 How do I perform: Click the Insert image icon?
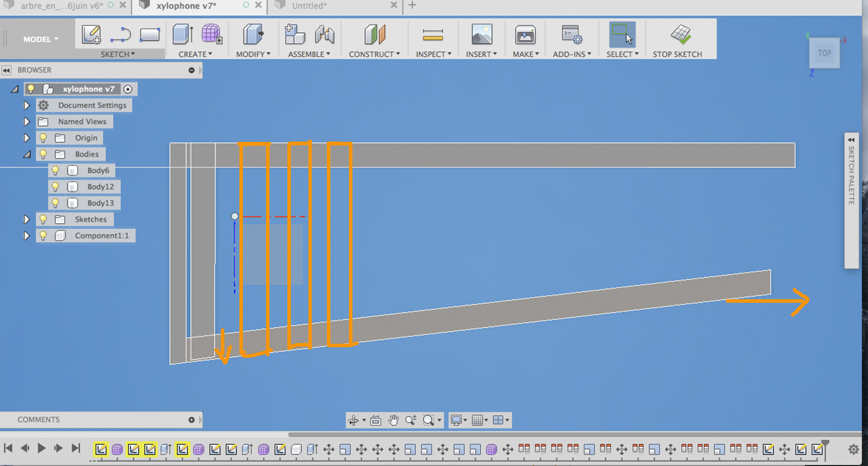[482, 34]
